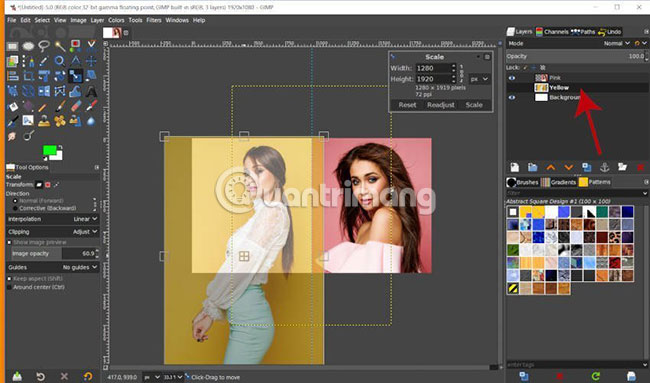Open the status bar zoom percentage dropdown
This screenshot has height=383, width=650.
pos(173,377)
